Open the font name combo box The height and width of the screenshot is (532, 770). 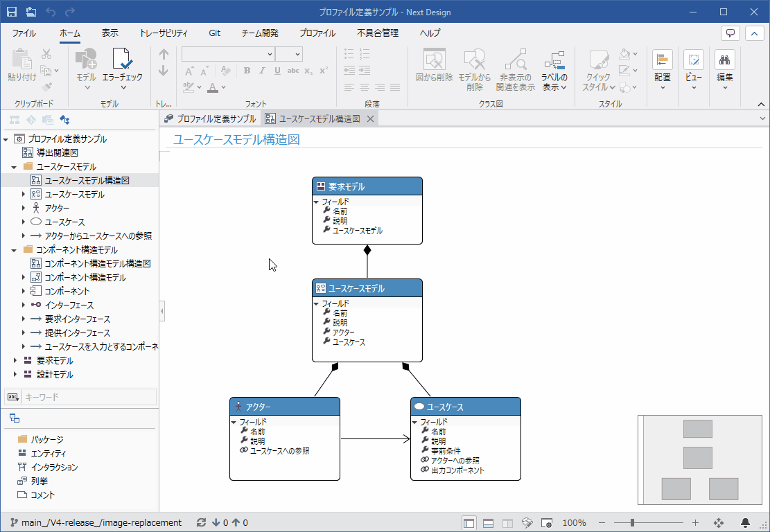point(228,54)
